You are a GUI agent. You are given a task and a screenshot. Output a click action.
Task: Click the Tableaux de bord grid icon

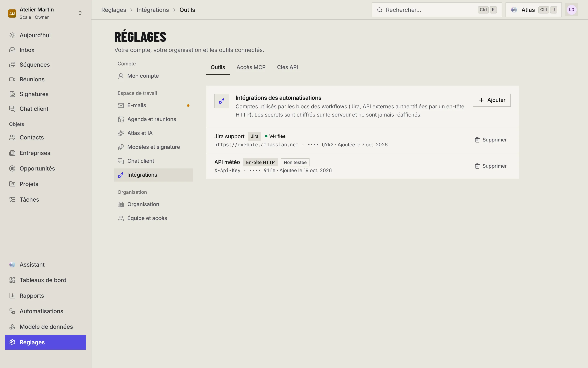[x=12, y=280]
